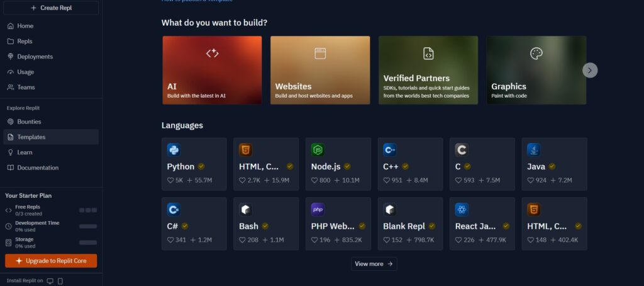
Task: Click the Blank Repl template title
Action: (x=404, y=226)
